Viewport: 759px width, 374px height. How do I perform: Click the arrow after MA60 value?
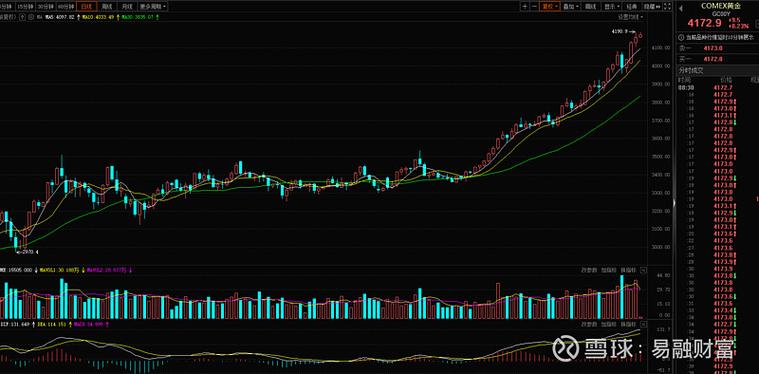pyautogui.click(x=157, y=17)
